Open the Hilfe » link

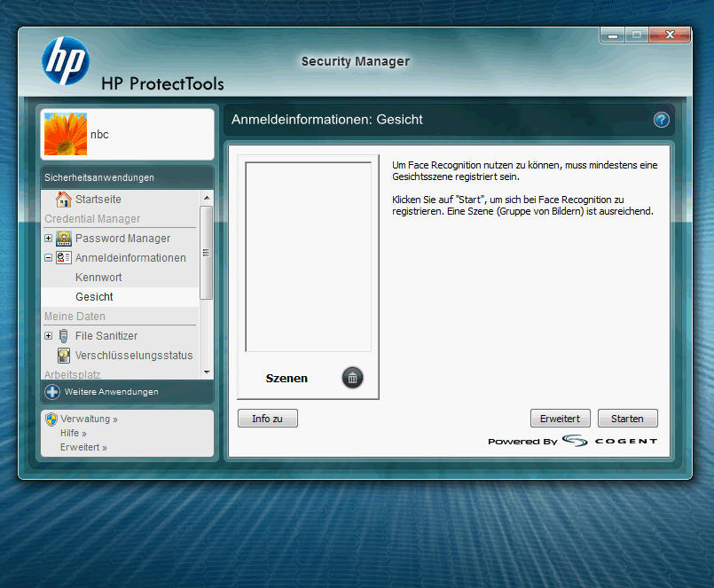74,433
